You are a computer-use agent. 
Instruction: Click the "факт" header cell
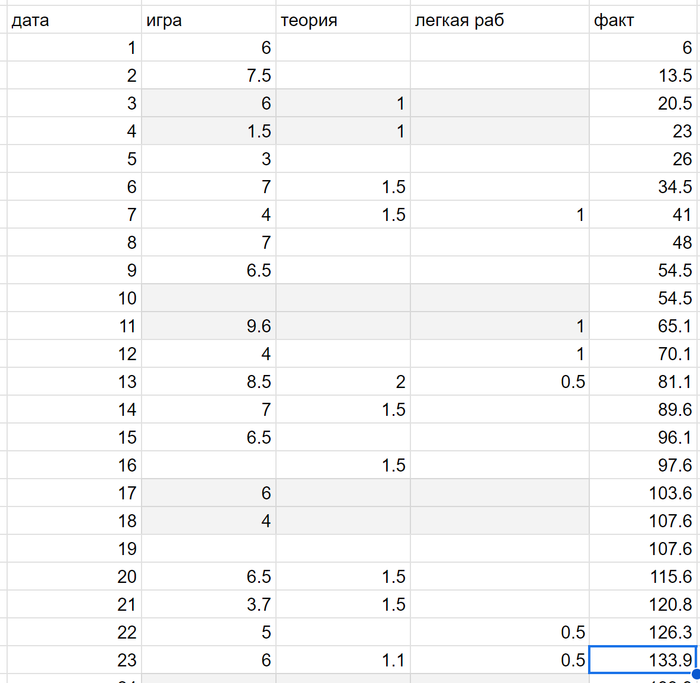[643, 19]
